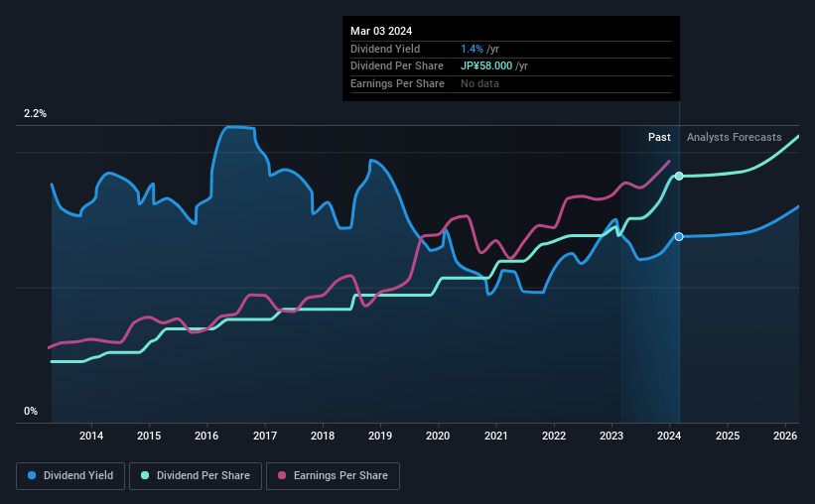This screenshot has width=815, height=504.
Task: Click the Past region label
Action: 659,137
